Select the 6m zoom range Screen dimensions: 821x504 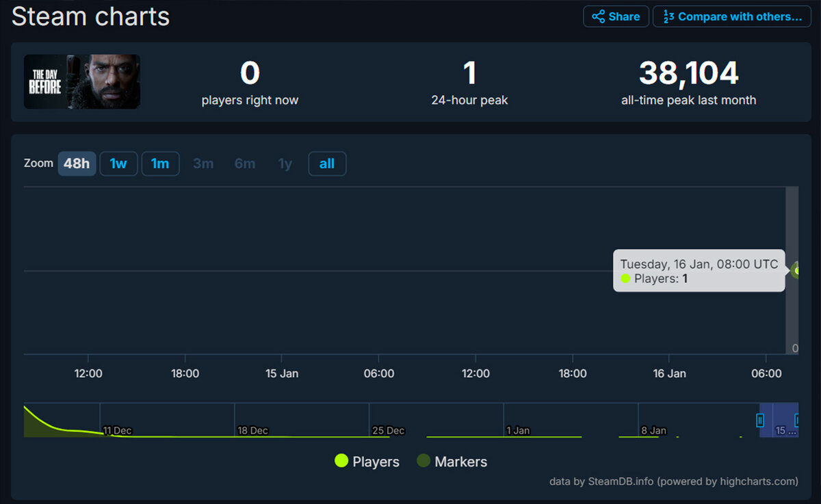coord(245,164)
